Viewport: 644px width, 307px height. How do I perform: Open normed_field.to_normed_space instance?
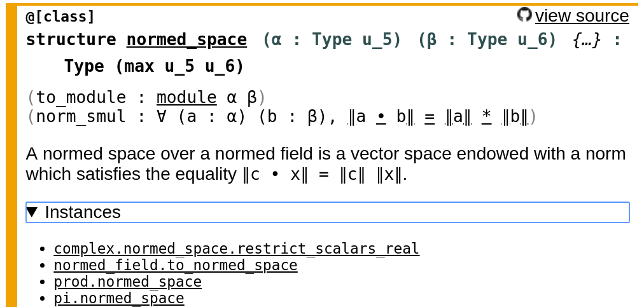[176, 266]
